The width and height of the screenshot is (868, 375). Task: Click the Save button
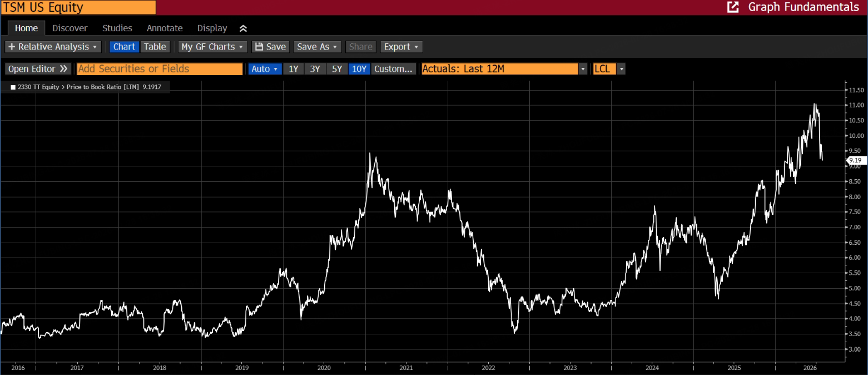click(x=270, y=47)
